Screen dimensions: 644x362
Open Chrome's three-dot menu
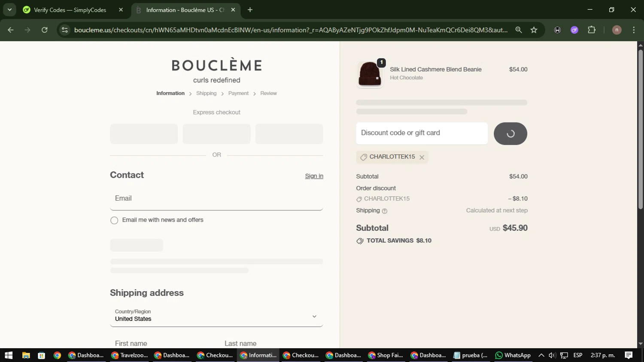point(634,30)
